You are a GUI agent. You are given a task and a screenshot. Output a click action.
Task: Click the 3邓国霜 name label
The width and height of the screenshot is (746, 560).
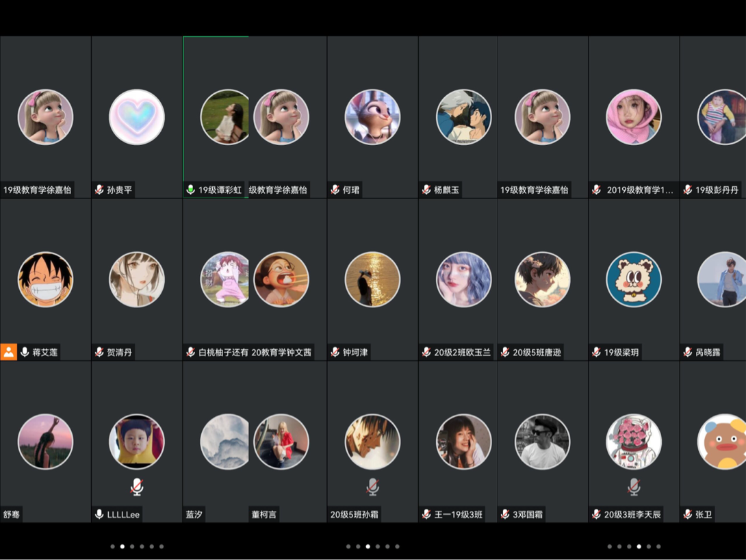point(528,514)
